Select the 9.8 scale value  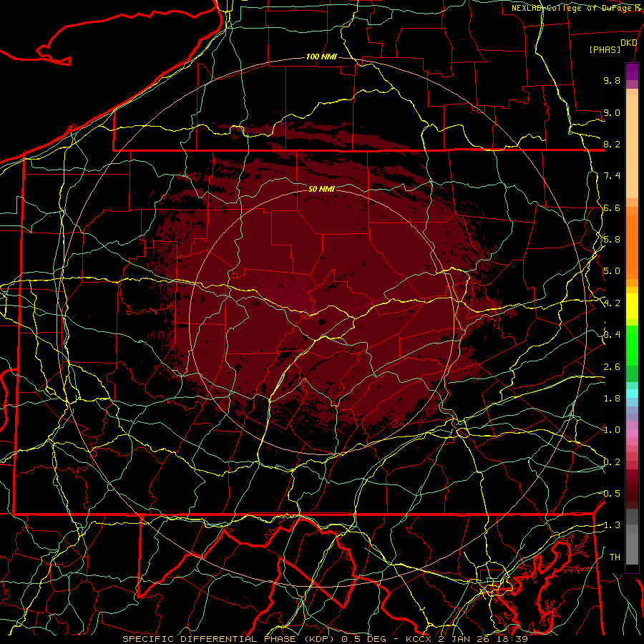(612, 80)
